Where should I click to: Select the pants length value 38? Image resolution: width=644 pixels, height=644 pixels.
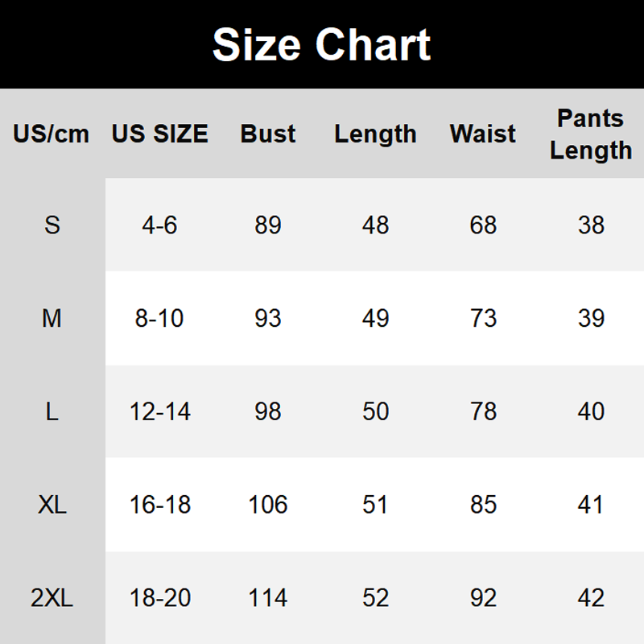click(x=591, y=225)
